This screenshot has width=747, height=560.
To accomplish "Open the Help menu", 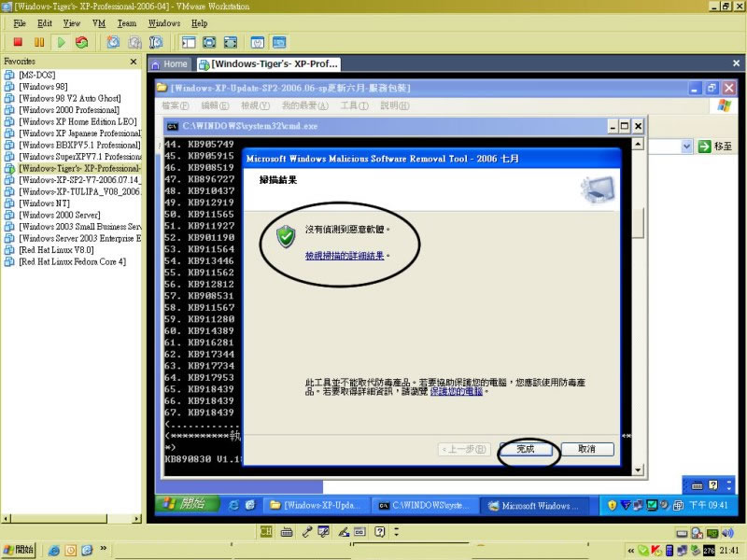I will point(199,23).
